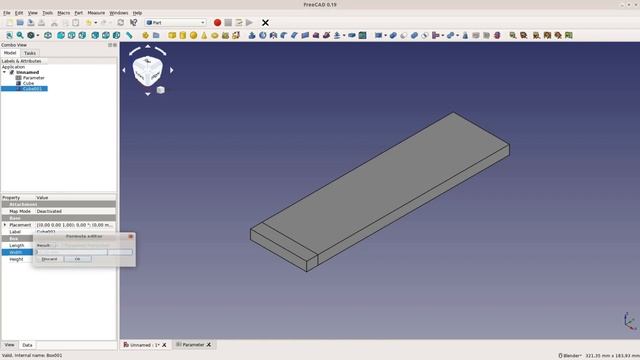640x360 pixels.
Task: Click the navigation cube mini-cube menu
Action: click(161, 90)
